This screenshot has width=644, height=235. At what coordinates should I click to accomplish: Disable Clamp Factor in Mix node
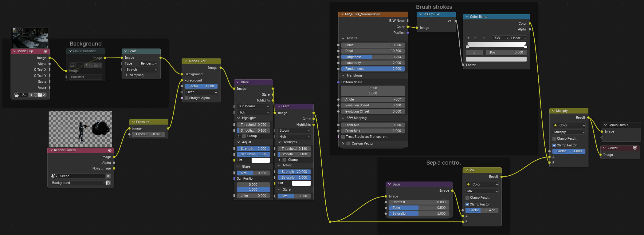click(467, 204)
